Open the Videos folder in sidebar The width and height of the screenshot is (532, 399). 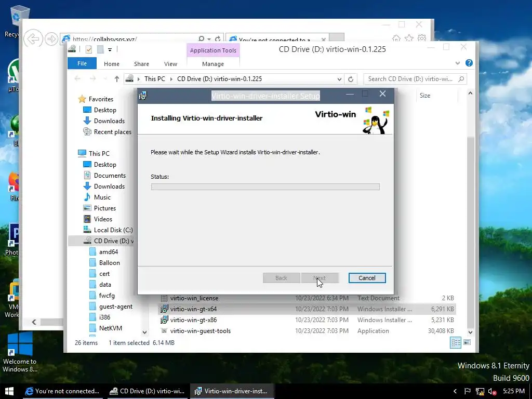click(x=103, y=219)
